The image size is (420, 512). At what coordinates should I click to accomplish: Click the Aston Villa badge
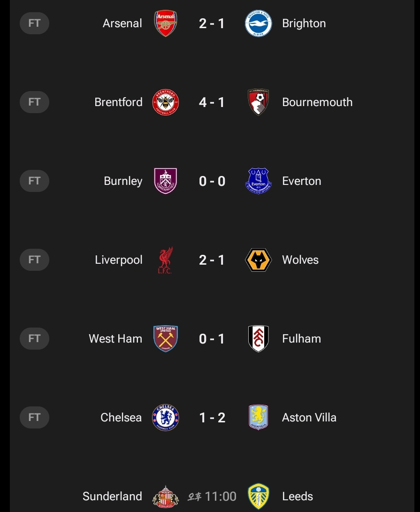click(x=259, y=418)
